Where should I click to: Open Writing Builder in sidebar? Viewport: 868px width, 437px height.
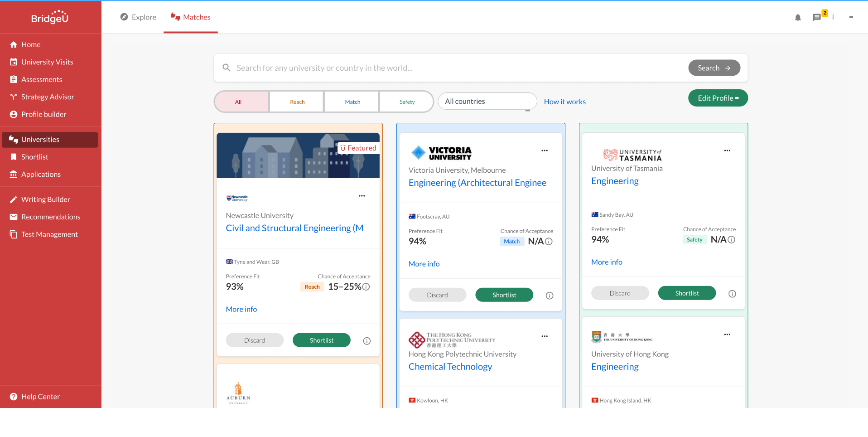[x=50, y=199]
